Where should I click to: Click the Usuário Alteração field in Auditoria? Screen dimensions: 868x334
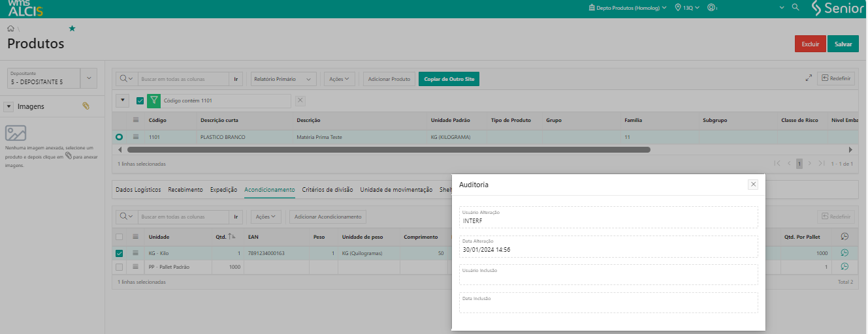(x=609, y=217)
